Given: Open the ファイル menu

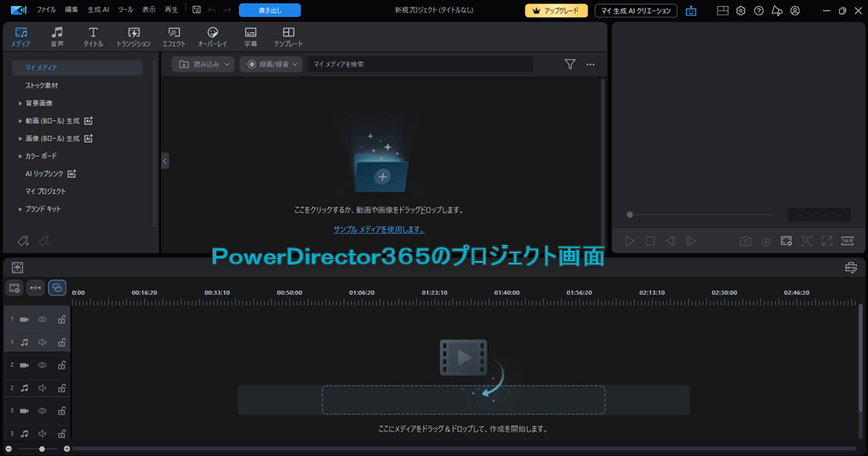Looking at the screenshot, I should [x=47, y=10].
